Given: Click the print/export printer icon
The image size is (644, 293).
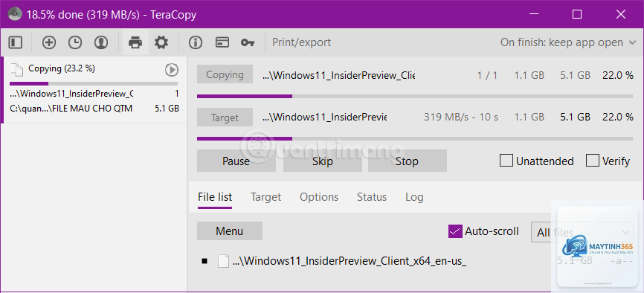Looking at the screenshot, I should 135,42.
